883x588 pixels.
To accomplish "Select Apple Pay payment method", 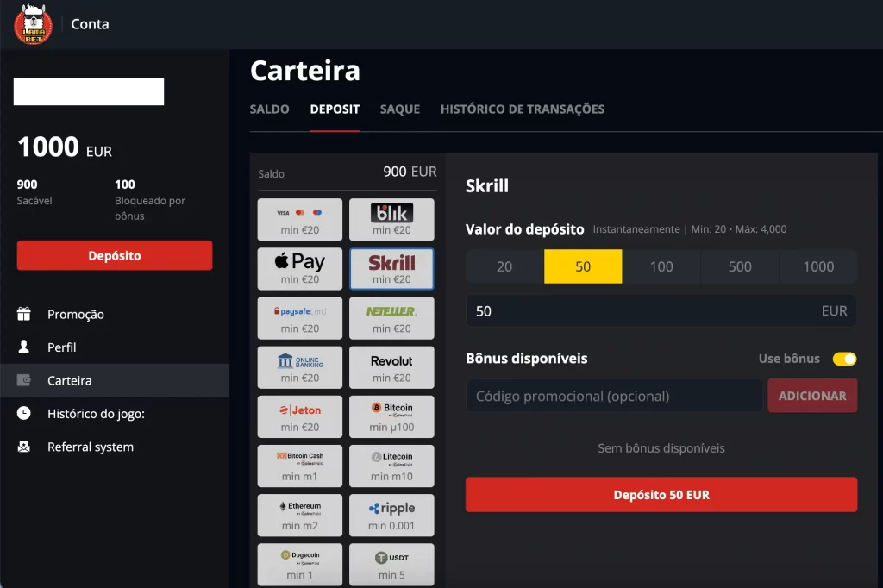I will click(x=299, y=269).
